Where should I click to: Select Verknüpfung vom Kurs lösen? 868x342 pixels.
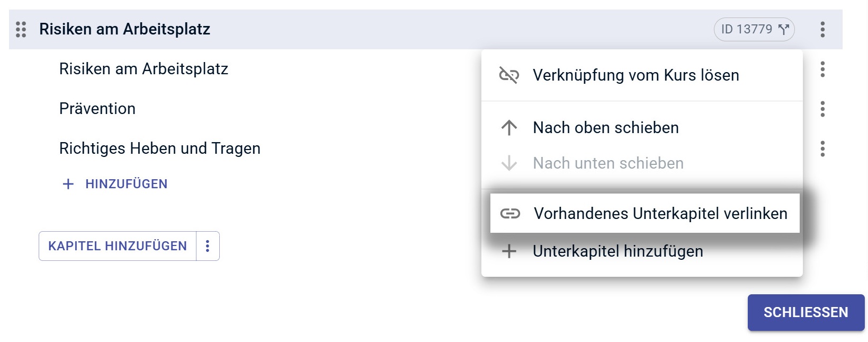[635, 75]
